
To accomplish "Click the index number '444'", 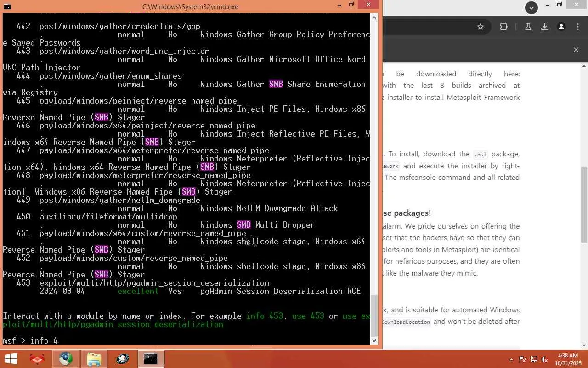I will coord(23,76).
